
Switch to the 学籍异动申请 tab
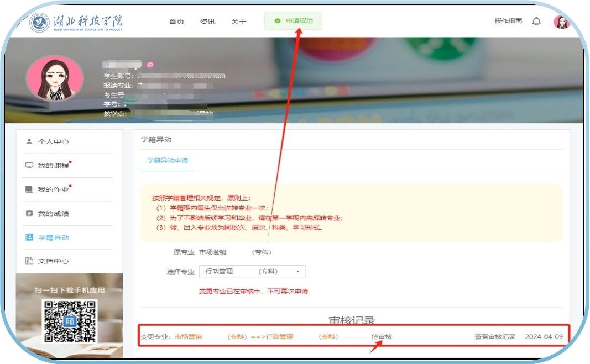click(x=167, y=161)
